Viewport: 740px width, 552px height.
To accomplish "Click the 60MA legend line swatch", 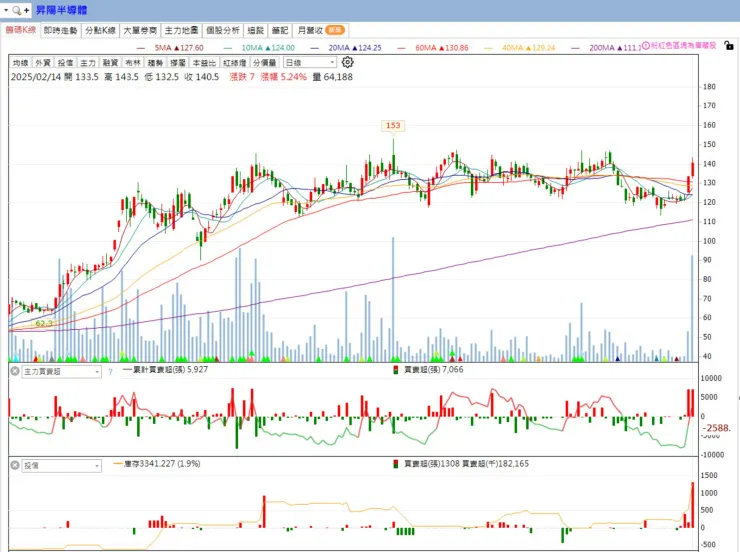I will (x=402, y=48).
